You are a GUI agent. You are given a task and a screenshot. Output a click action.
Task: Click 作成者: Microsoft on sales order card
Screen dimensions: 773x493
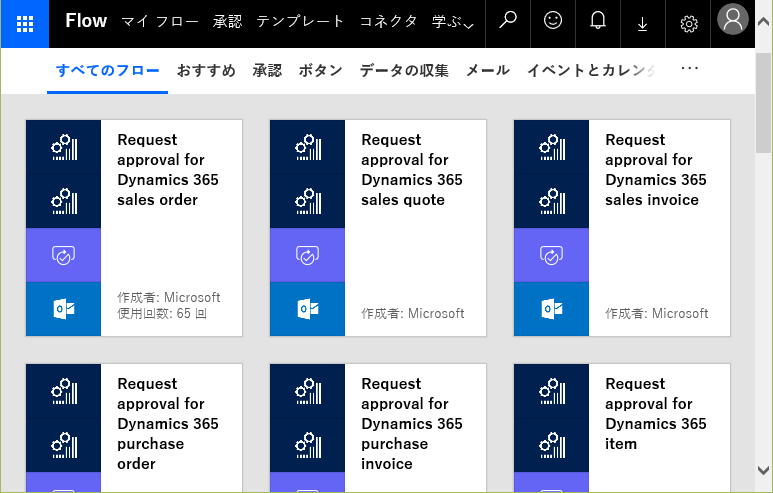169,298
